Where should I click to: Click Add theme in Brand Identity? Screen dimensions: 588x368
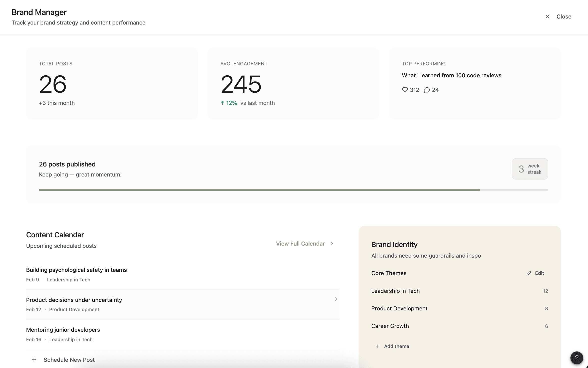pos(396,346)
